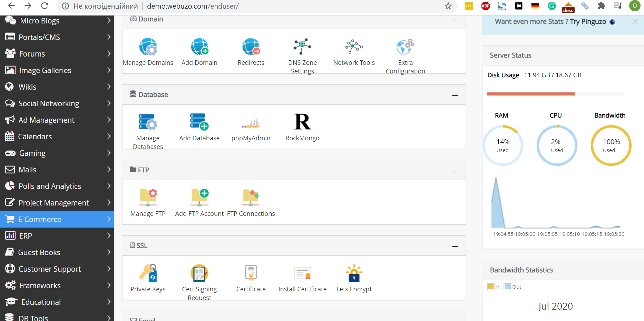The image size is (644, 321).
Task: Open the Lets Encrypt icon
Action: (x=354, y=273)
